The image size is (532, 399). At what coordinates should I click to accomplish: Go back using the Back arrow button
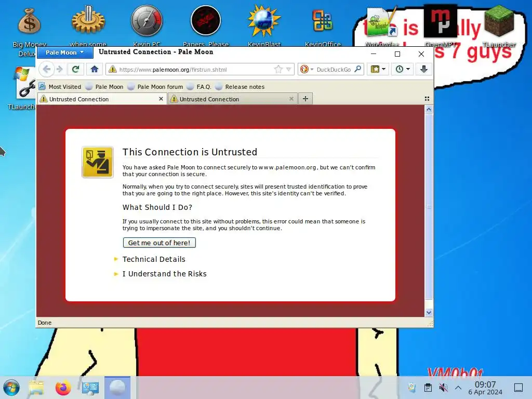(47, 69)
